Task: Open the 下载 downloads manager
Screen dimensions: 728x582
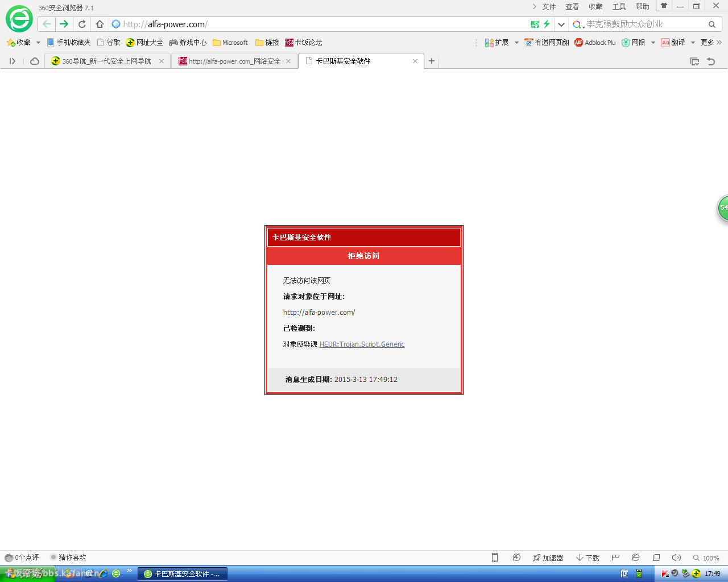Action: click(x=588, y=558)
